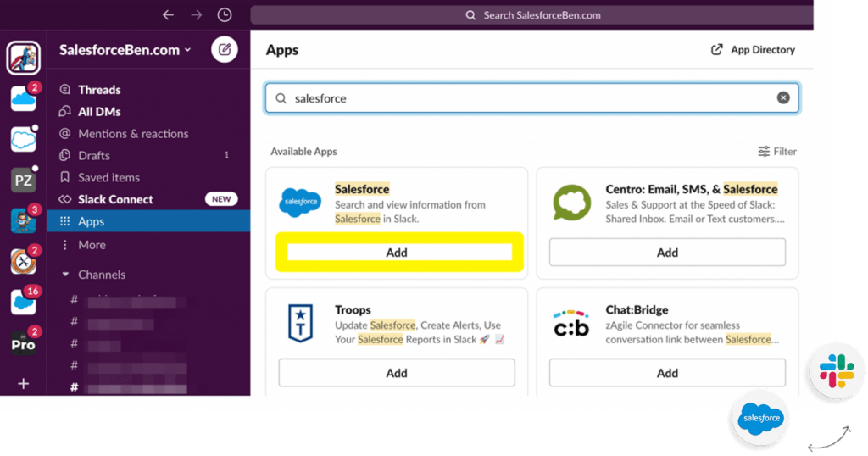Clear the apps search text

pyautogui.click(x=782, y=98)
